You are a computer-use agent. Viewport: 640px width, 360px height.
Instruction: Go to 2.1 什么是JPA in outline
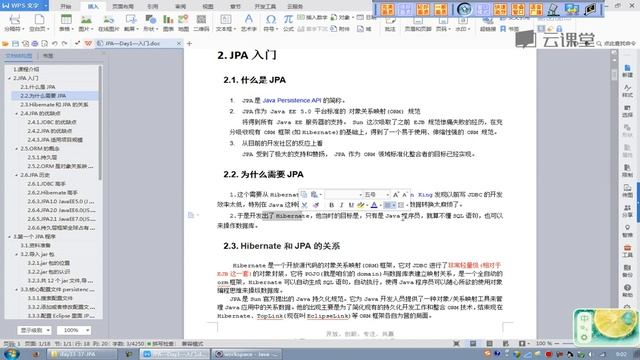[x=38, y=87]
